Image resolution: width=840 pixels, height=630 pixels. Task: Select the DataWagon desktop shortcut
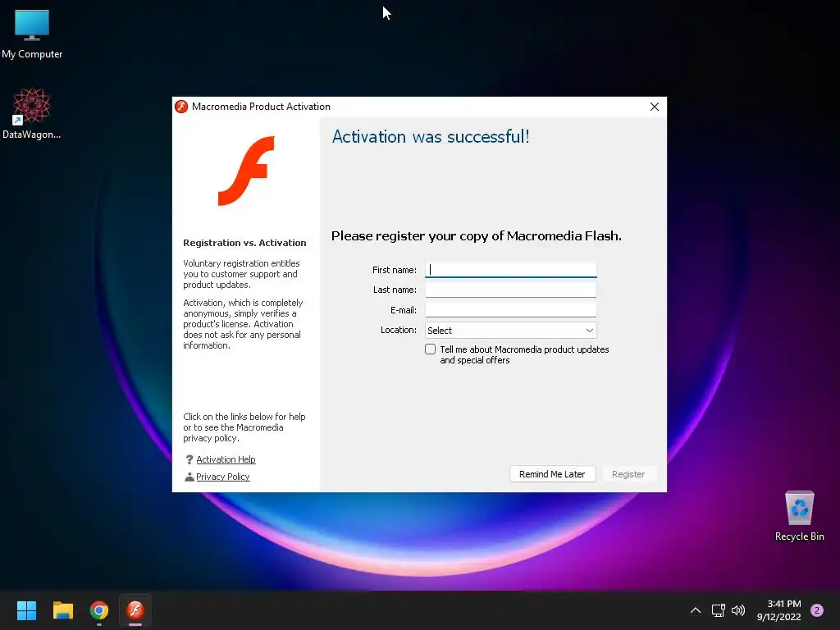(x=32, y=113)
